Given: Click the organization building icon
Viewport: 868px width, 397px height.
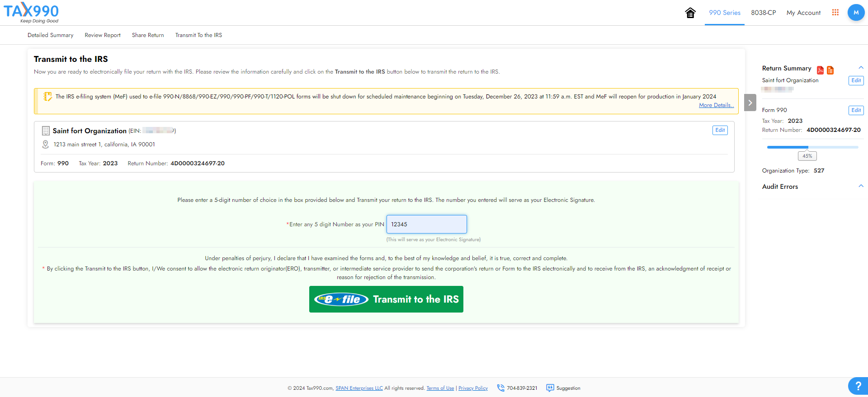Looking at the screenshot, I should click(46, 131).
